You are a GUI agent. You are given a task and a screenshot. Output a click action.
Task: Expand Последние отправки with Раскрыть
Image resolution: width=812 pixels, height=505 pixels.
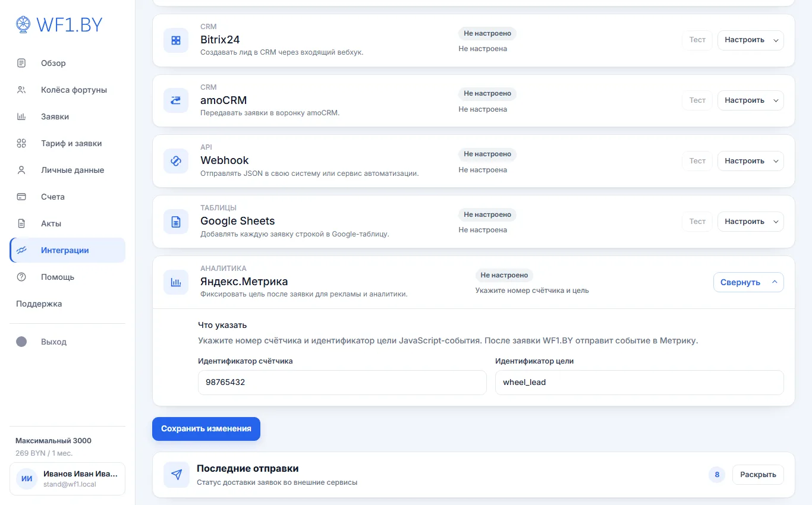tap(758, 475)
